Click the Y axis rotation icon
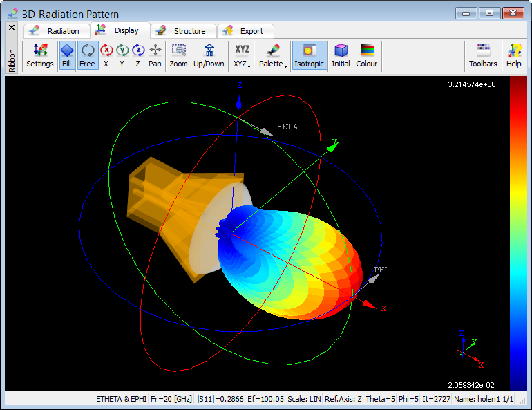Viewport: 532px width, 410px height. coord(122,55)
